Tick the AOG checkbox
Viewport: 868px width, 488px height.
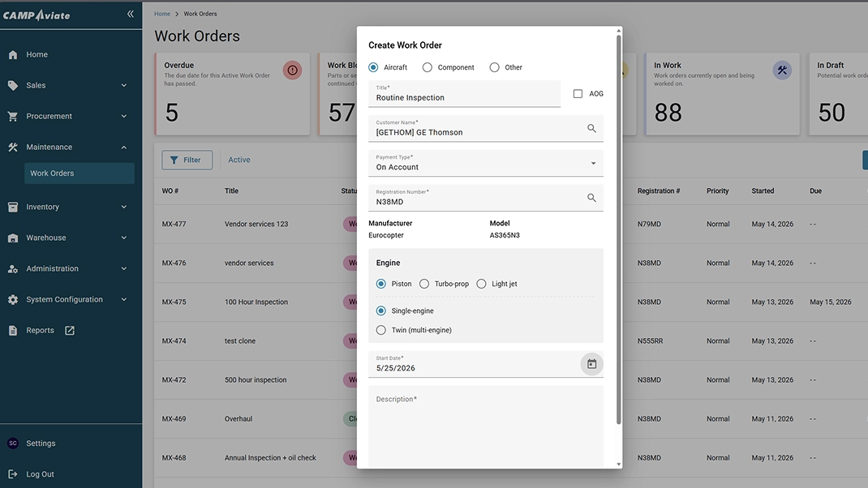tap(578, 93)
